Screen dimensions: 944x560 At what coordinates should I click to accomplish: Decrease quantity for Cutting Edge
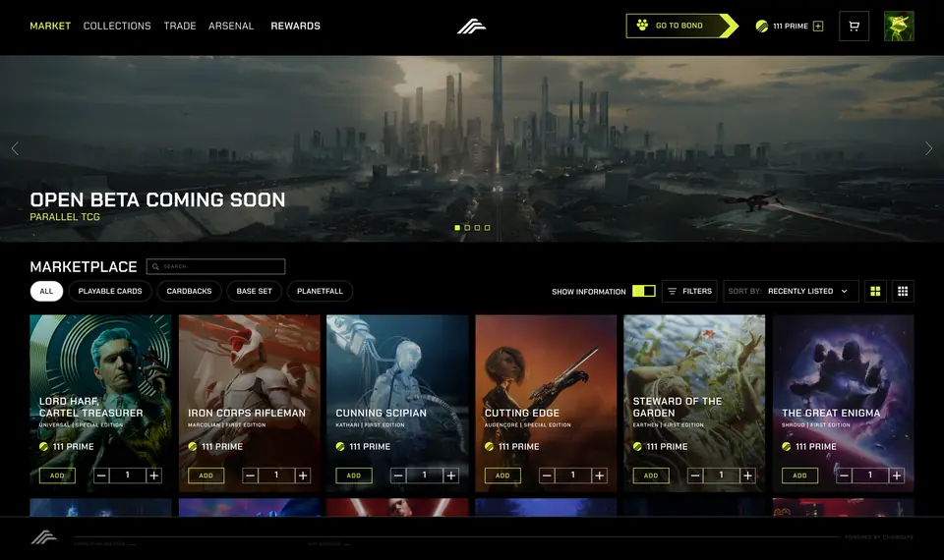click(547, 476)
